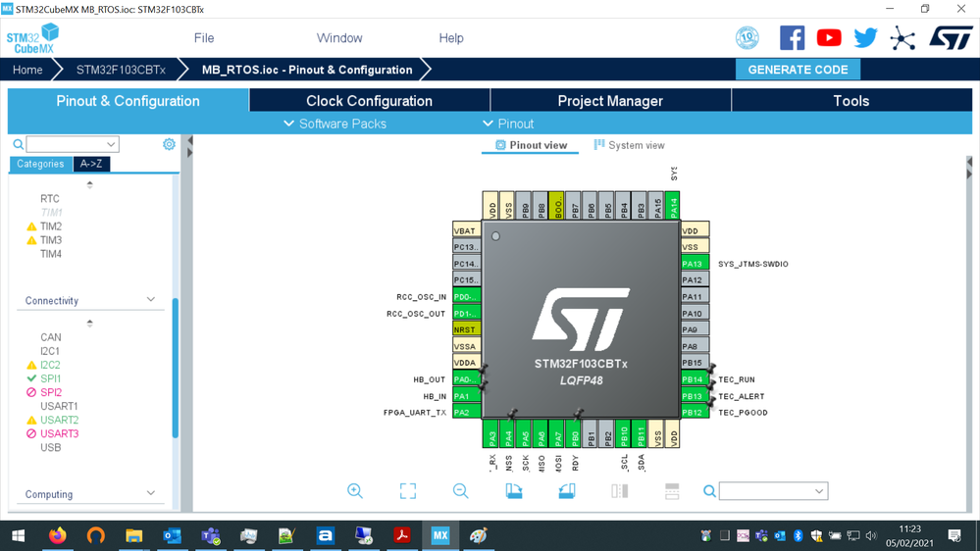The width and height of the screenshot is (980, 551).
Task: Select the PA13 pin on the chip
Action: pos(695,264)
